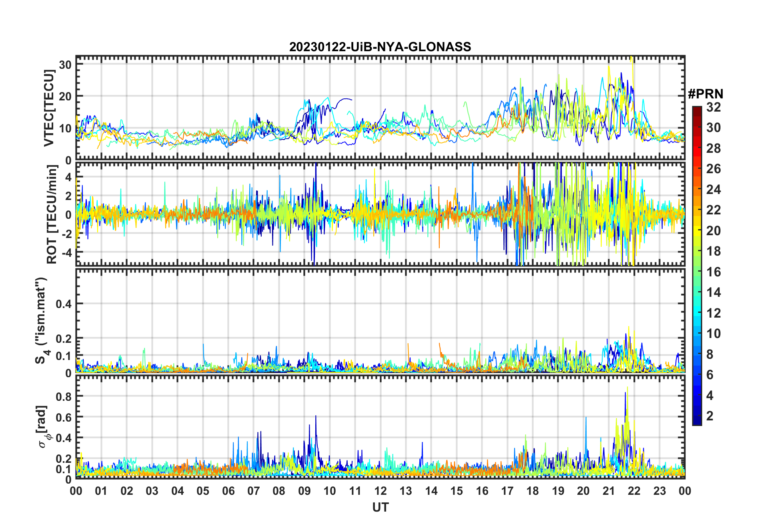Click the 0.2 tick on the S4 axis
The width and height of the screenshot is (761, 532).
(x=64, y=338)
